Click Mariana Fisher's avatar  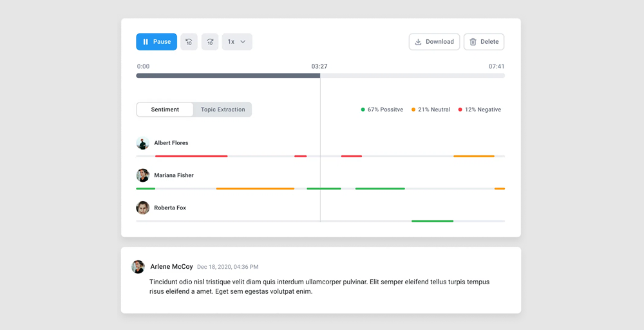(x=143, y=175)
